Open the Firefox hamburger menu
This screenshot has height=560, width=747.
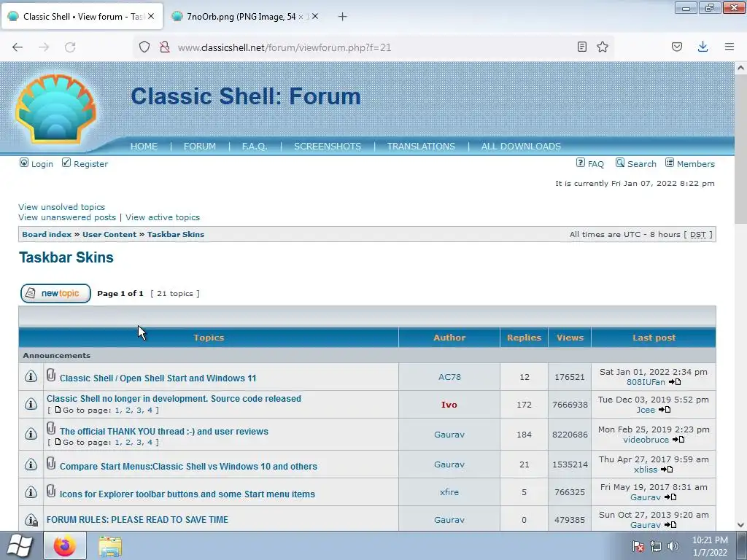(729, 47)
